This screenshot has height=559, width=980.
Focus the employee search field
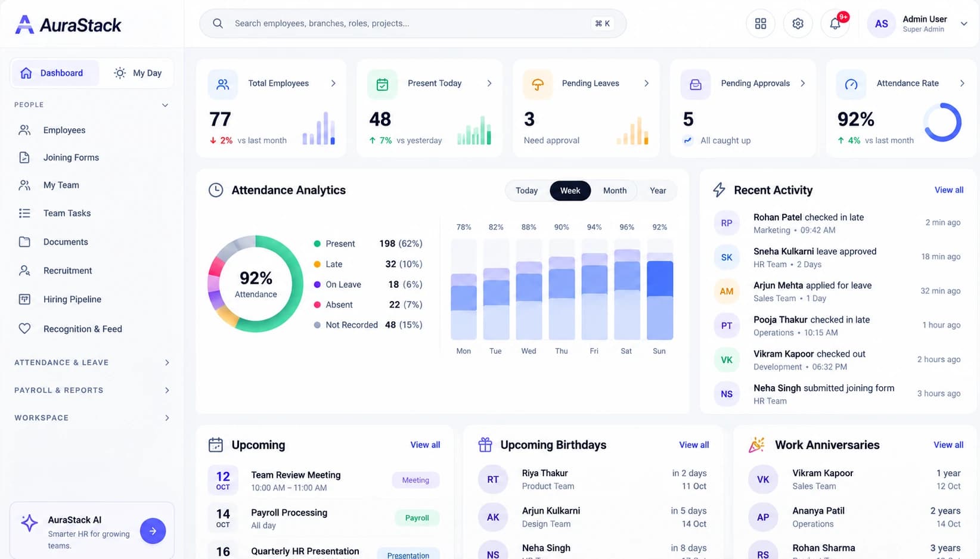(x=413, y=23)
